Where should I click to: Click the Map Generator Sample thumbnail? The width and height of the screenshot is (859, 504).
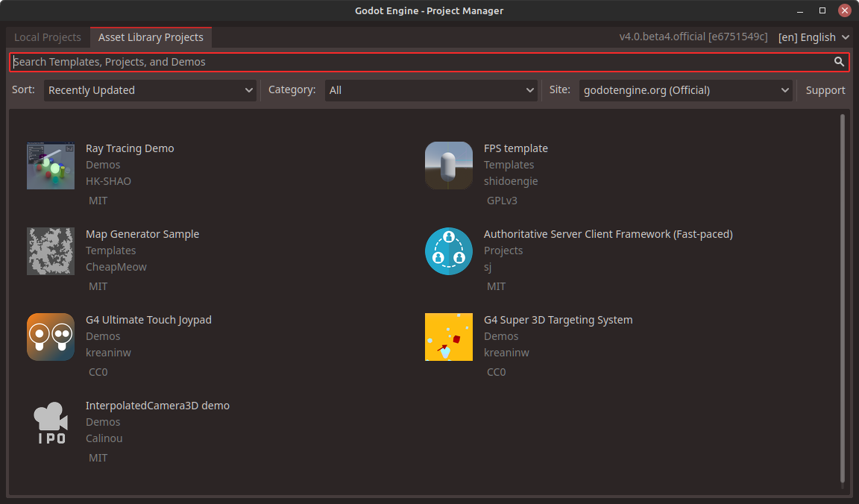[50, 251]
